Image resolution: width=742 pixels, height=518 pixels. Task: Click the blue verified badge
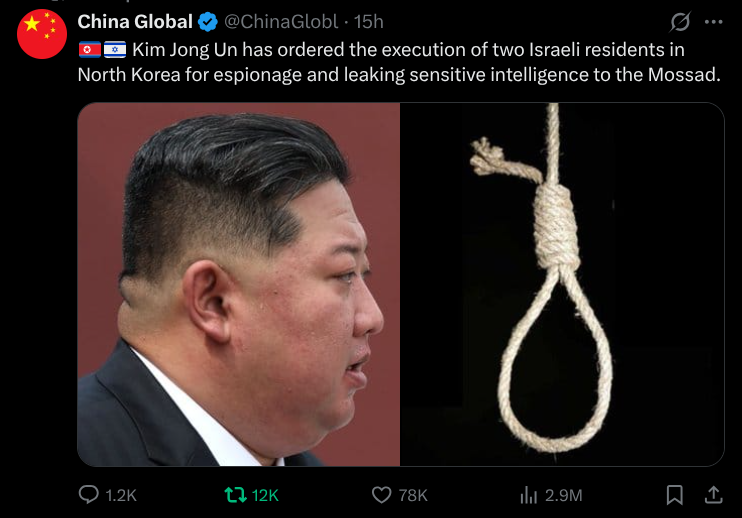[x=207, y=22]
